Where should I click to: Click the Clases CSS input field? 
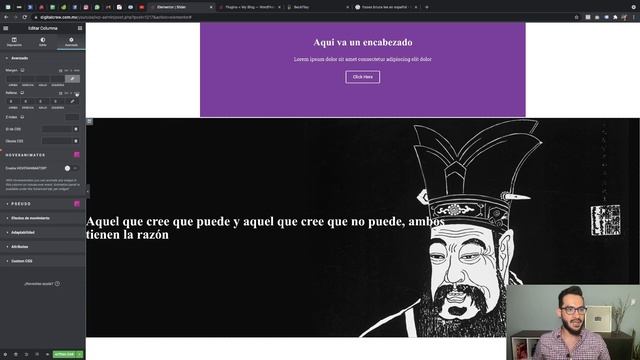click(57, 141)
